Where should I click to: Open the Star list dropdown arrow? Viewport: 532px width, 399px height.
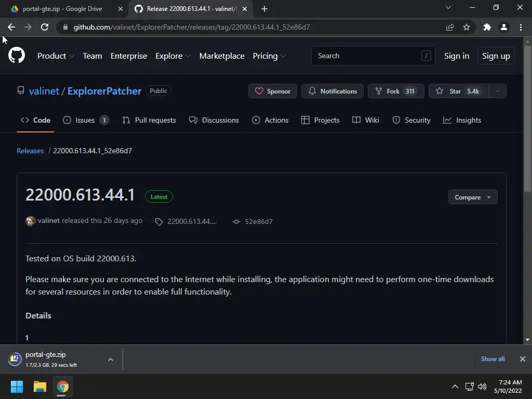point(498,91)
